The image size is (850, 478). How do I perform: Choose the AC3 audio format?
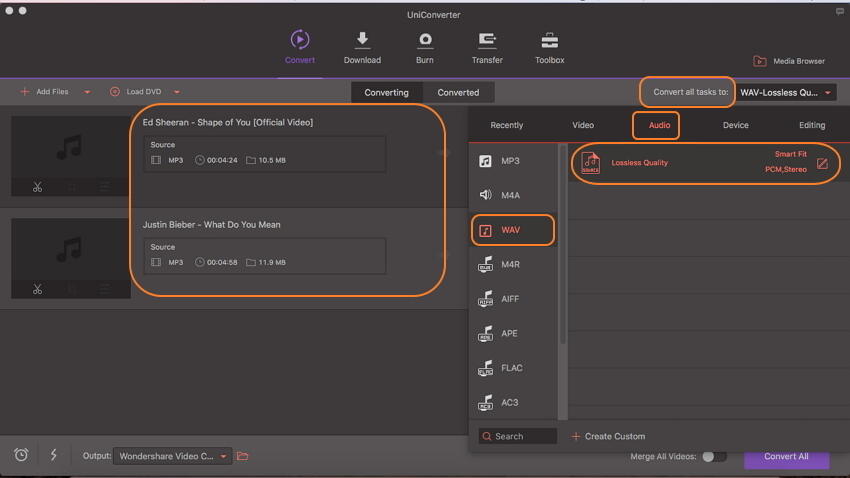(513, 403)
